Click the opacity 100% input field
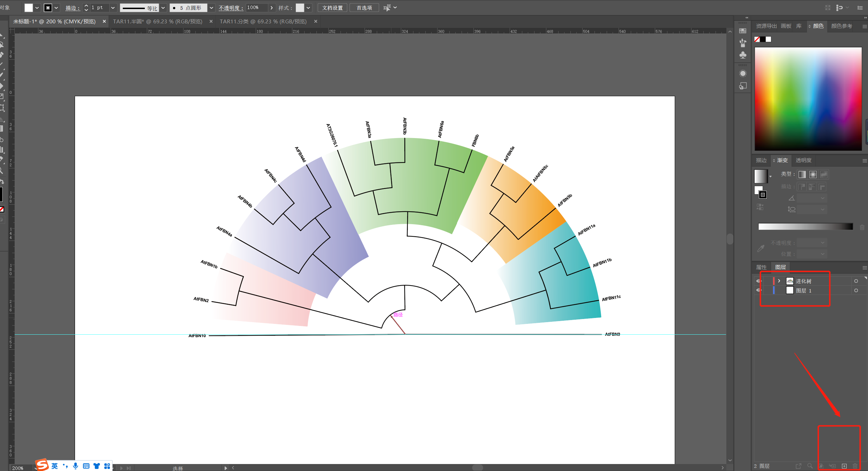The width and height of the screenshot is (868, 471). tap(256, 8)
